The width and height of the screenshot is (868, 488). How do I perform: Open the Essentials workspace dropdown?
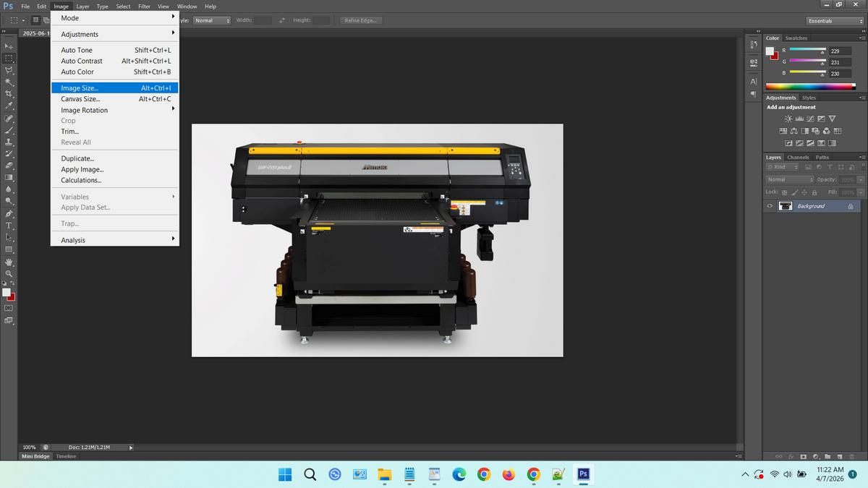click(x=835, y=20)
